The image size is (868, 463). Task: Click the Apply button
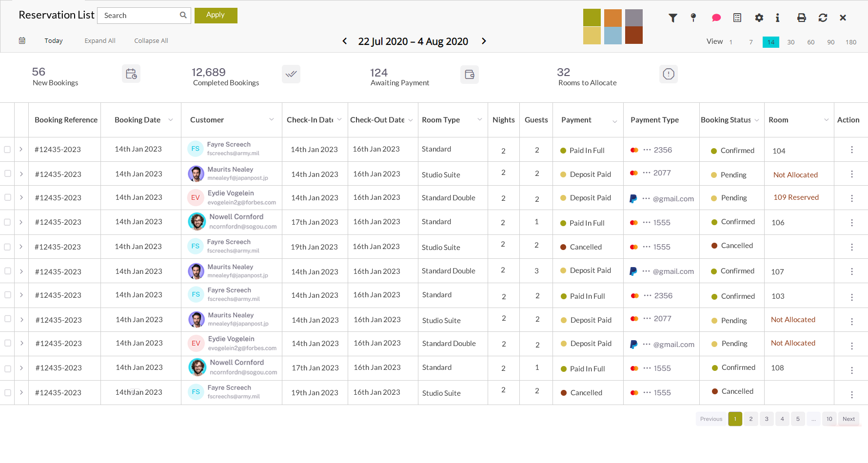point(216,15)
